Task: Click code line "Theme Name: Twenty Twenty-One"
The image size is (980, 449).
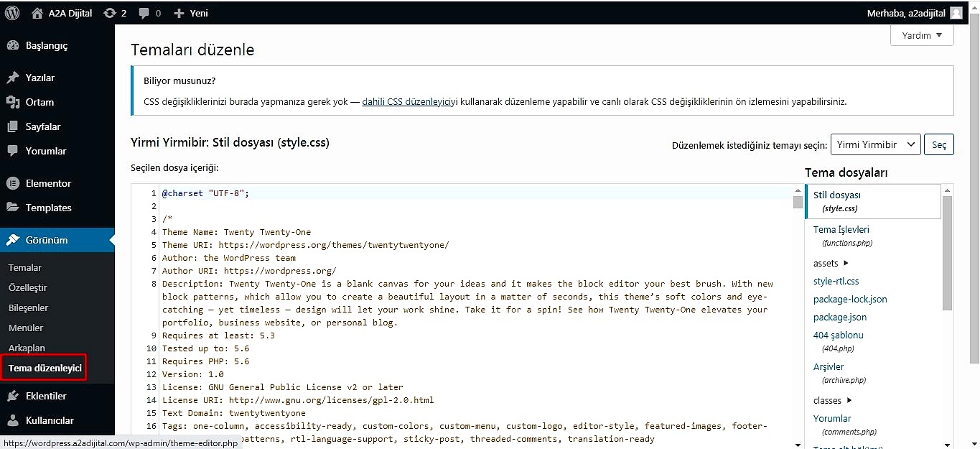Action: 236,232
